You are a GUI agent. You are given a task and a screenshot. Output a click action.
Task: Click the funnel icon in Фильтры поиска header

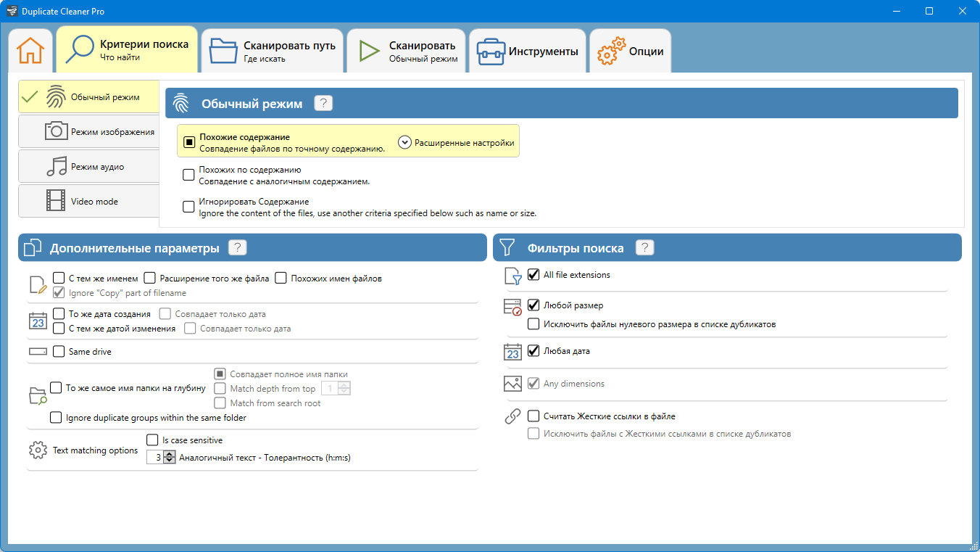[508, 248]
